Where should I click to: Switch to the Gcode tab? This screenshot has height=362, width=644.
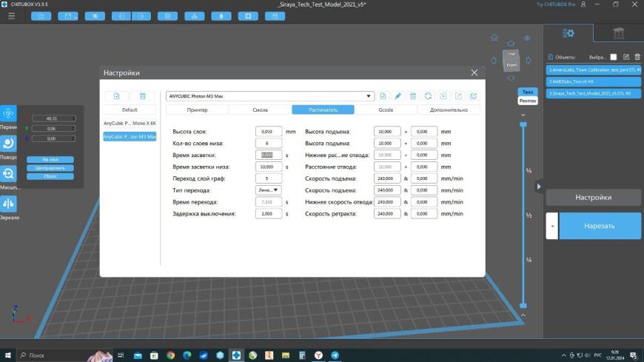pos(386,110)
